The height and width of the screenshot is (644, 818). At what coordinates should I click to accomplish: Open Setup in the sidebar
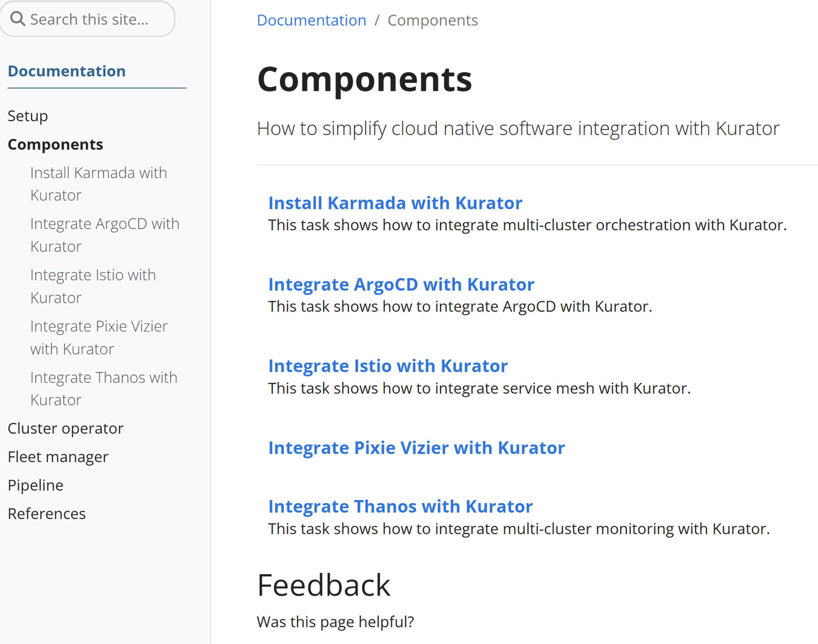(28, 116)
